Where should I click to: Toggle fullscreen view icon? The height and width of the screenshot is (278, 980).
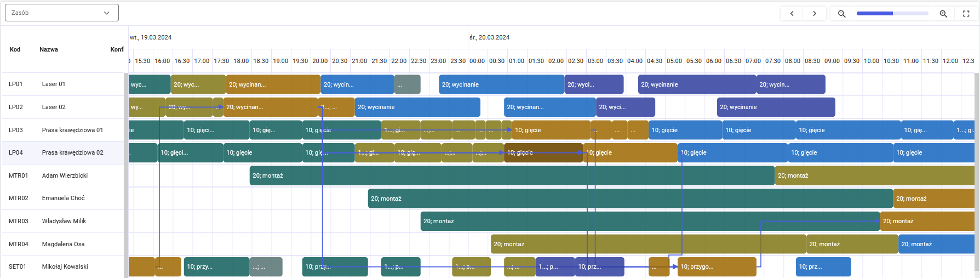pos(966,14)
